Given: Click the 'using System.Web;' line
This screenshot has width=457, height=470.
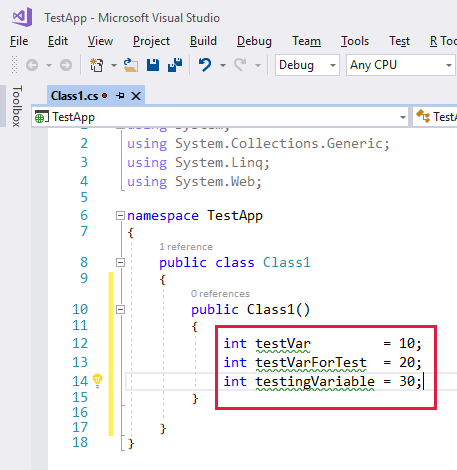Looking at the screenshot, I should pyautogui.click(x=194, y=182).
